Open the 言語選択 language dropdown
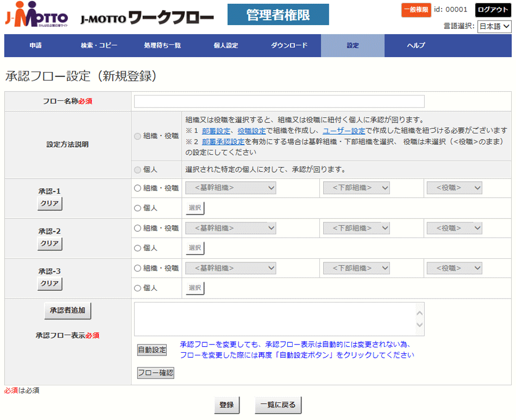Viewport: 516px width, 420px height. pos(494,27)
